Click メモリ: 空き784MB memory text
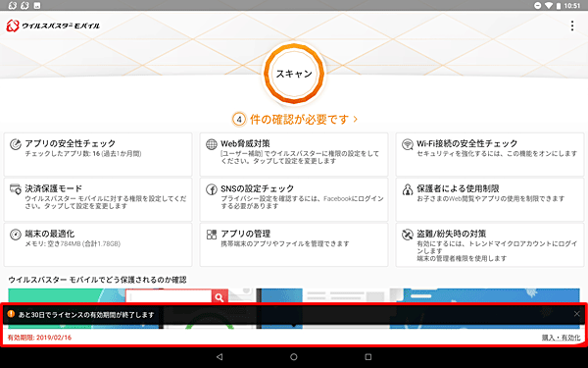This screenshot has height=368, width=588. tap(73, 244)
